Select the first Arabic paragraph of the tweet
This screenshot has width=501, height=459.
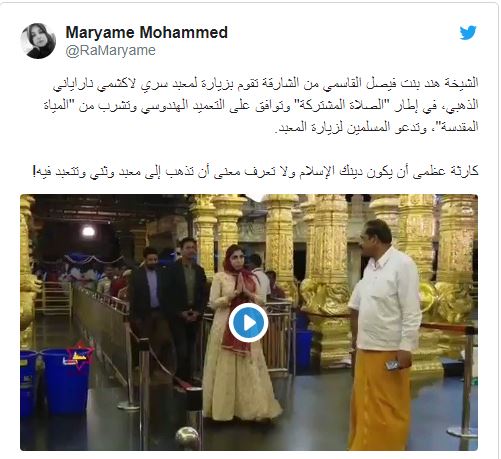pos(261,105)
